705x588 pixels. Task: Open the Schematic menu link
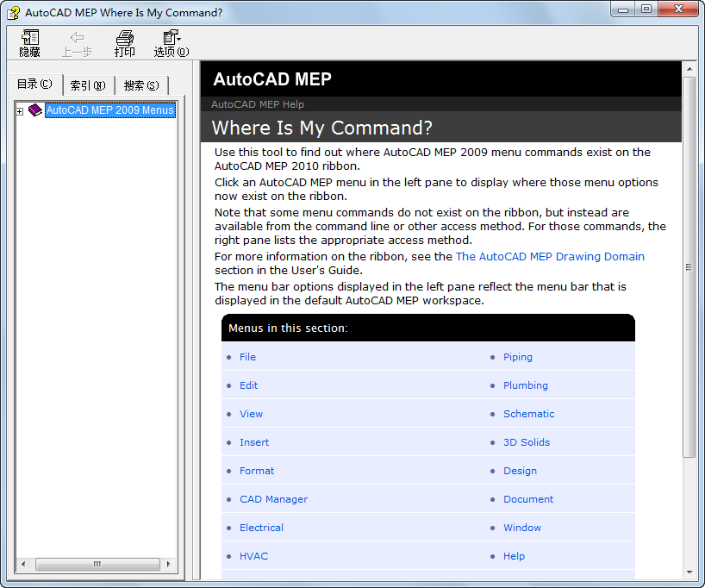point(528,414)
